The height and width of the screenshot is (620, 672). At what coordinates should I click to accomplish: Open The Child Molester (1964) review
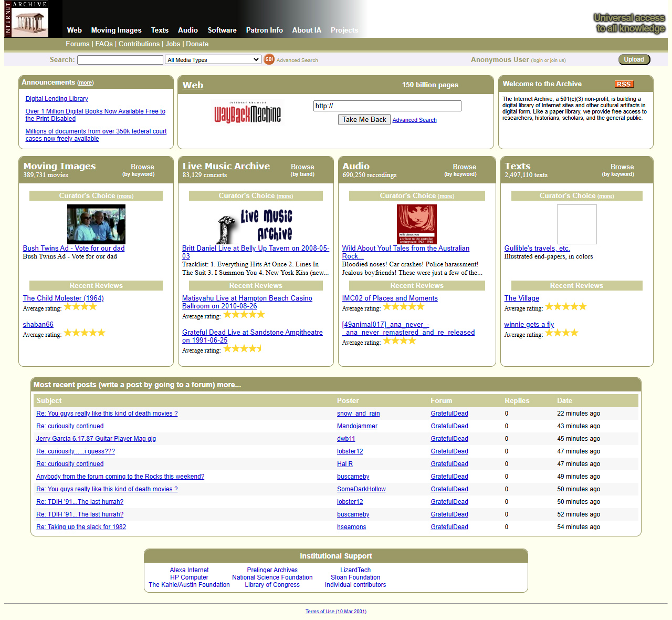63,298
